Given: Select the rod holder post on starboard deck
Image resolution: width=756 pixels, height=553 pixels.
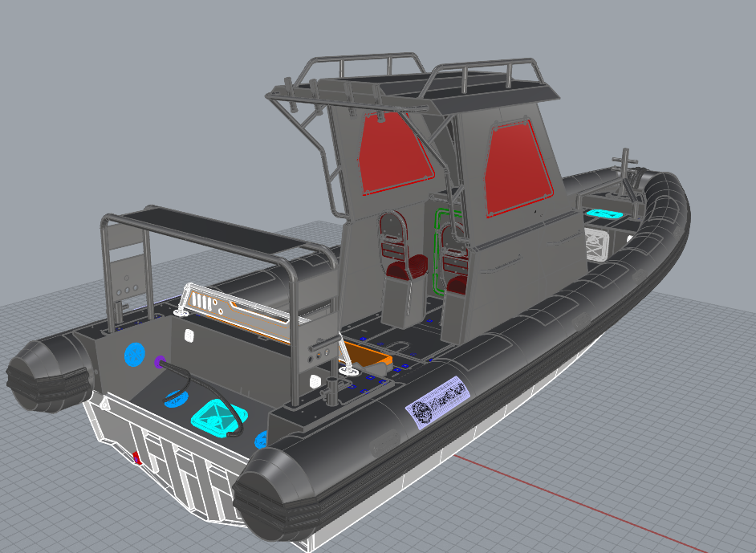Looking at the screenshot, I should (x=332, y=390).
